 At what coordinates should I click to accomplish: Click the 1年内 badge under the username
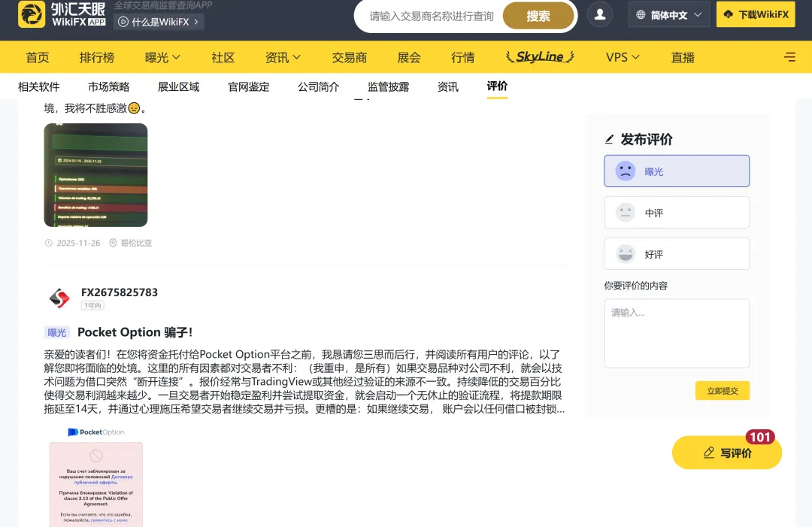(92, 305)
